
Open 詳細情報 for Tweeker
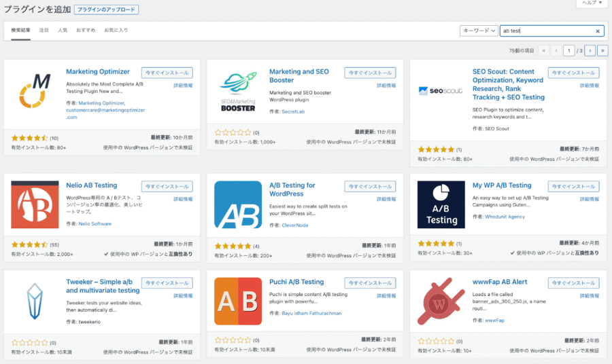(x=183, y=296)
